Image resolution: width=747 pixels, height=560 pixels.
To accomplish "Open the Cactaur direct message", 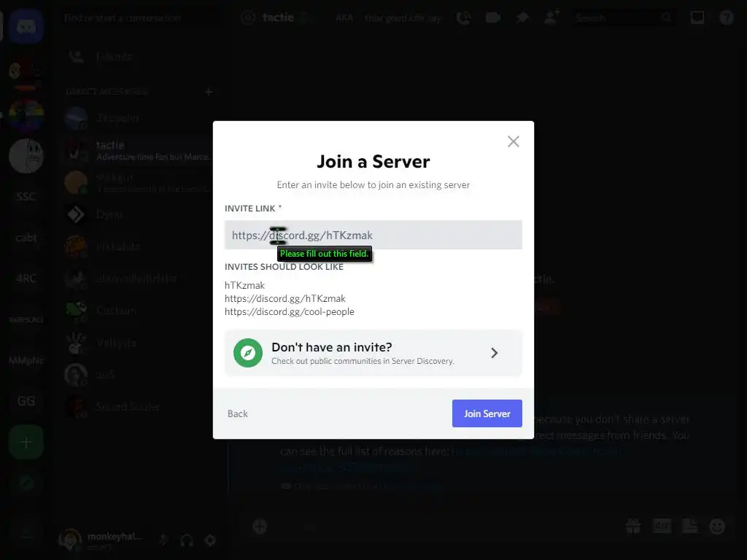I will coord(138,311).
